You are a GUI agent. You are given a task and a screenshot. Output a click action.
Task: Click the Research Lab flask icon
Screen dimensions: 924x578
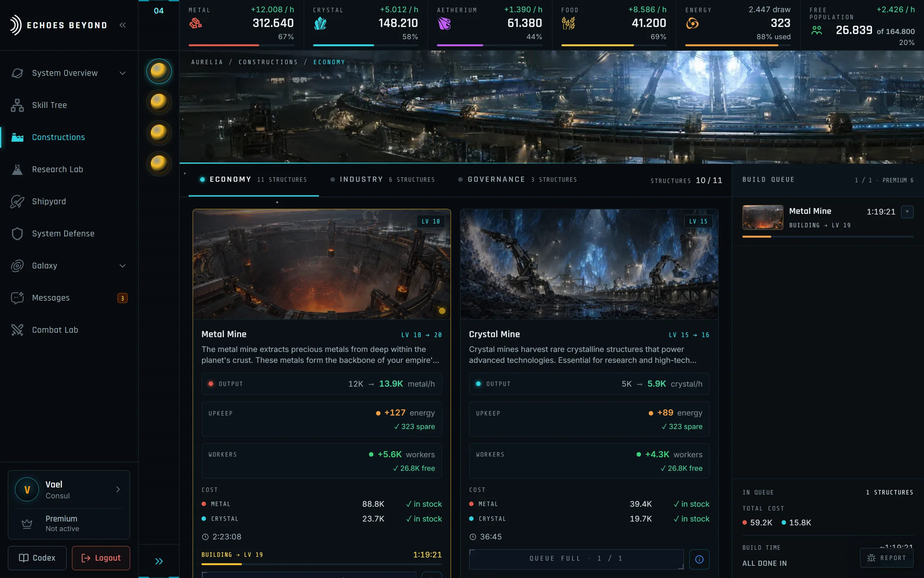(17, 169)
